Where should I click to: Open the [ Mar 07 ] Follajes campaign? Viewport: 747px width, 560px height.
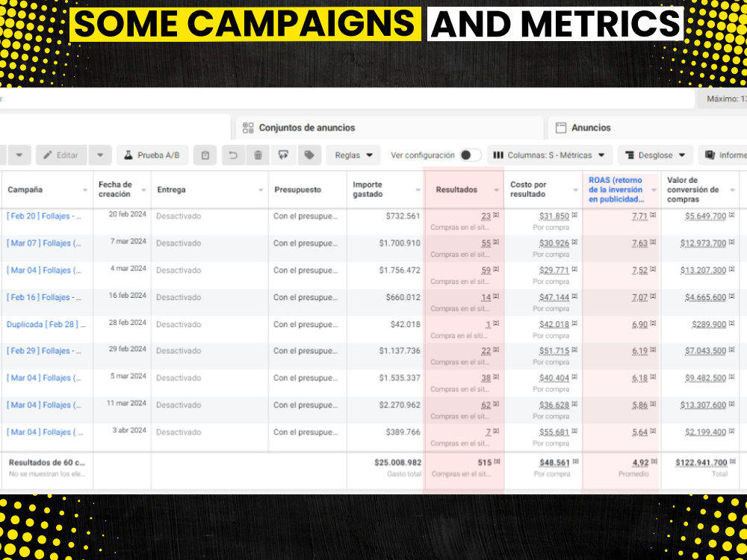(44, 243)
